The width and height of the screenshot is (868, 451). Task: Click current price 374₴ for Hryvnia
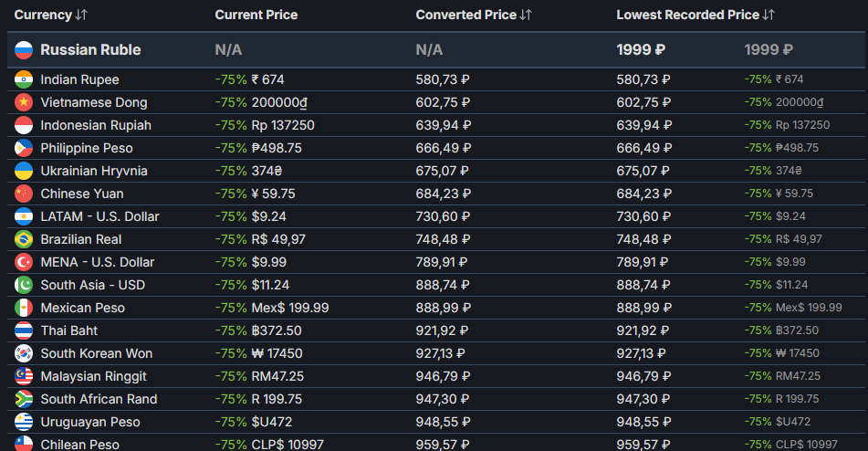coord(267,171)
